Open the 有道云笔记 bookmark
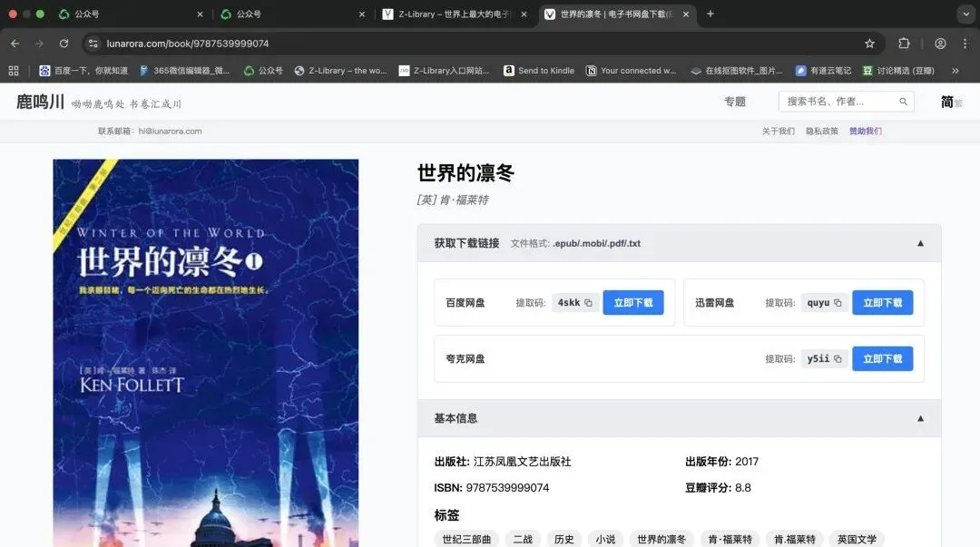The image size is (980, 547). pos(823,71)
